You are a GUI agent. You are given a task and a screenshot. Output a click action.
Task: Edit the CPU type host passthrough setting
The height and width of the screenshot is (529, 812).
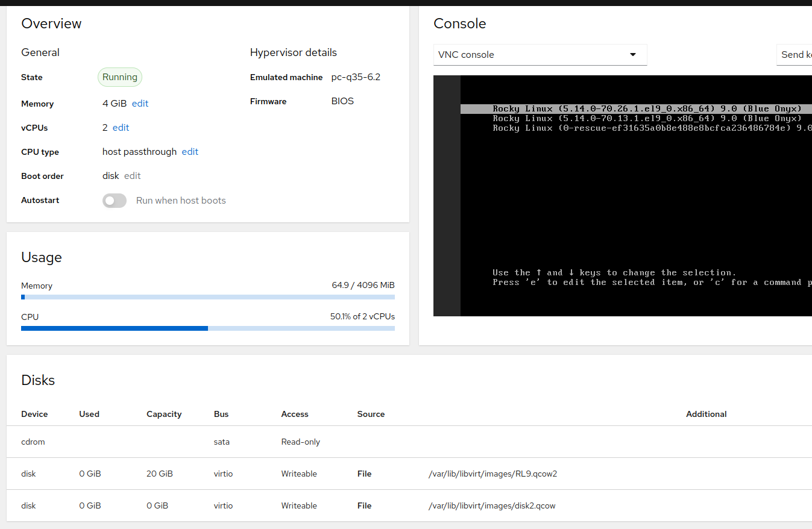click(190, 151)
